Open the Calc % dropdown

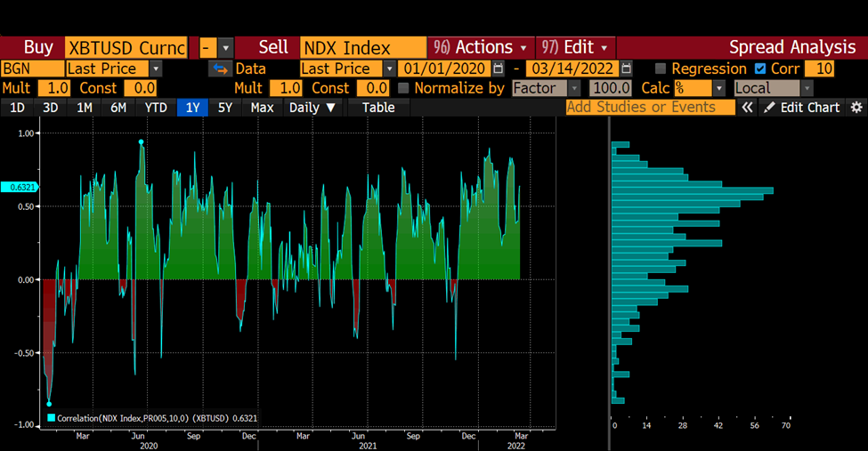pyautogui.click(x=718, y=88)
